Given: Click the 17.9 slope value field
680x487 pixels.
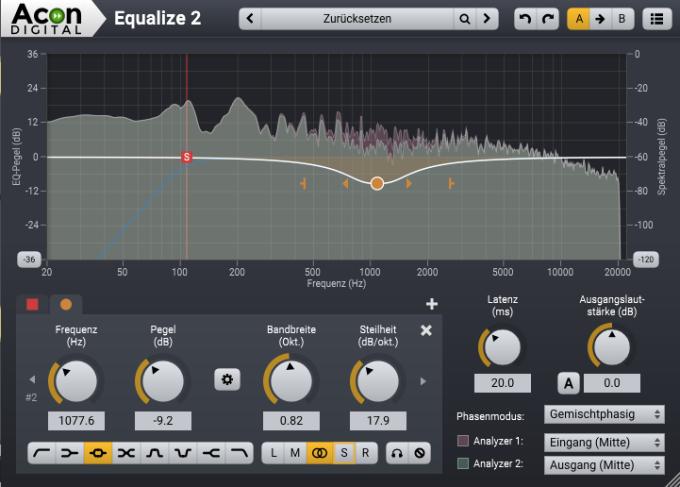Looking at the screenshot, I should pyautogui.click(x=378, y=421).
